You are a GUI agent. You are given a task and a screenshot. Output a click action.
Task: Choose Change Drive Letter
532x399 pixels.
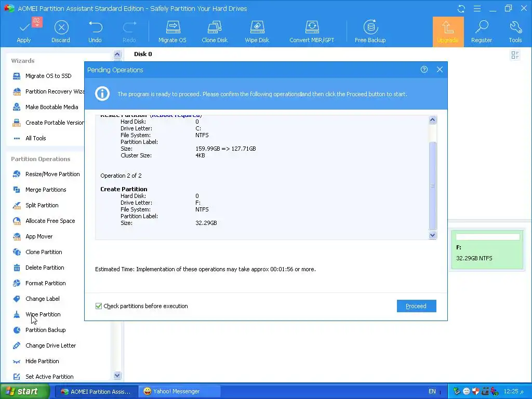(44, 345)
